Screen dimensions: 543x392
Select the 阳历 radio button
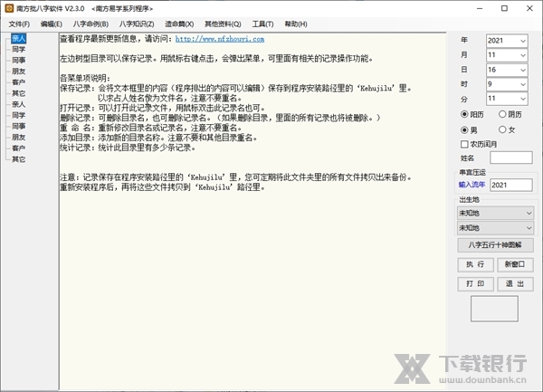(x=464, y=114)
